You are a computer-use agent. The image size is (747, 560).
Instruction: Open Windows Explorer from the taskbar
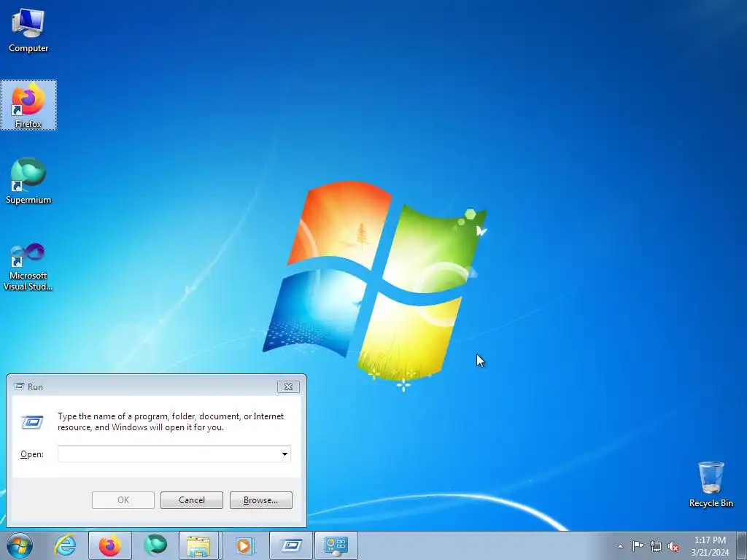point(198,545)
